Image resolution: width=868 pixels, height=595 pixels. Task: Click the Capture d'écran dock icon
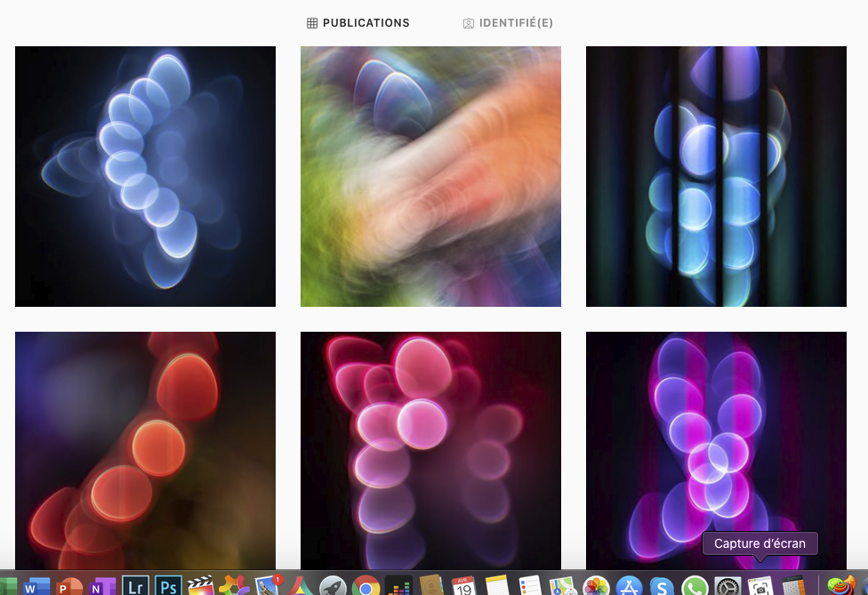coord(760,586)
